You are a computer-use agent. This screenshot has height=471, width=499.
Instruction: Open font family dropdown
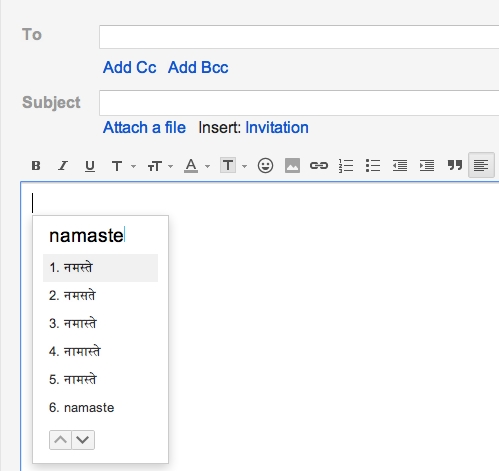(123, 166)
